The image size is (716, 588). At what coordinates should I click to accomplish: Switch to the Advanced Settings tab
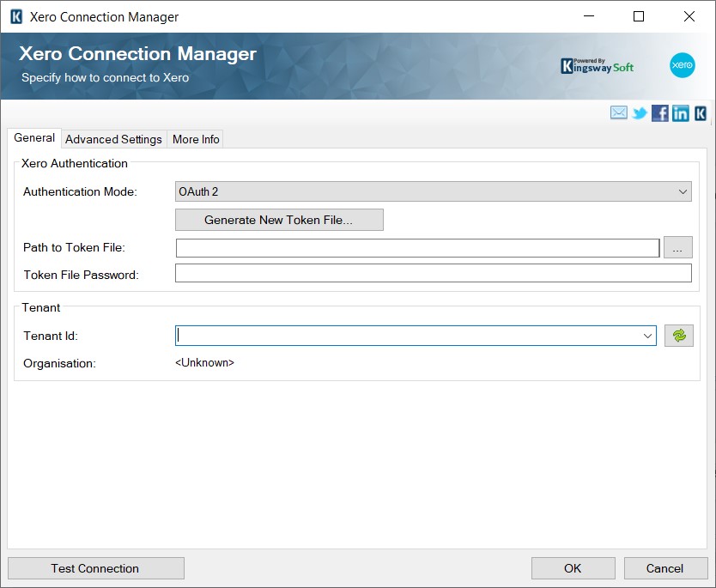(x=113, y=139)
